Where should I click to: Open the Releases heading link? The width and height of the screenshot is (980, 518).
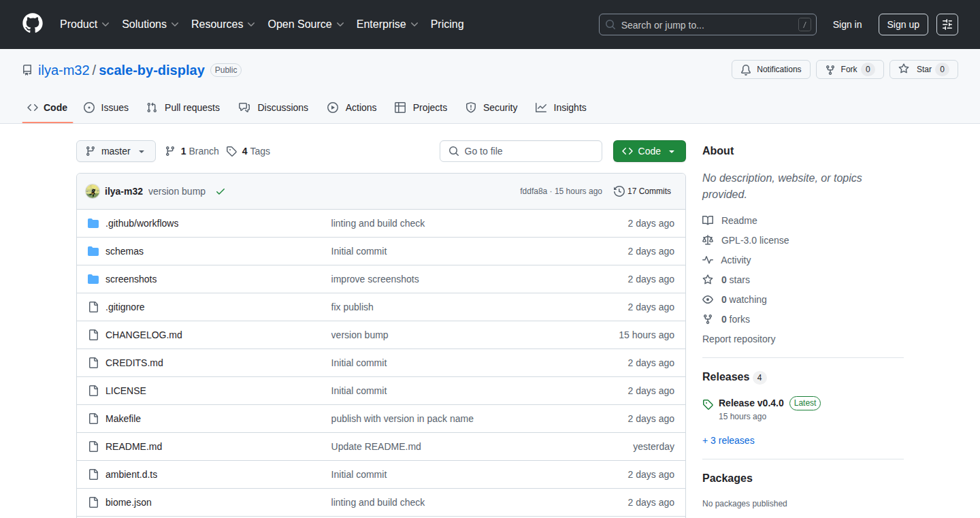tap(734, 377)
